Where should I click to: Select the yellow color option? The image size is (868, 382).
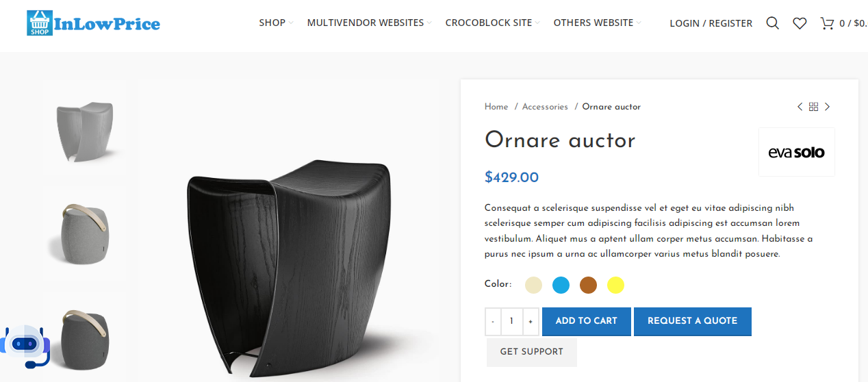tap(615, 285)
